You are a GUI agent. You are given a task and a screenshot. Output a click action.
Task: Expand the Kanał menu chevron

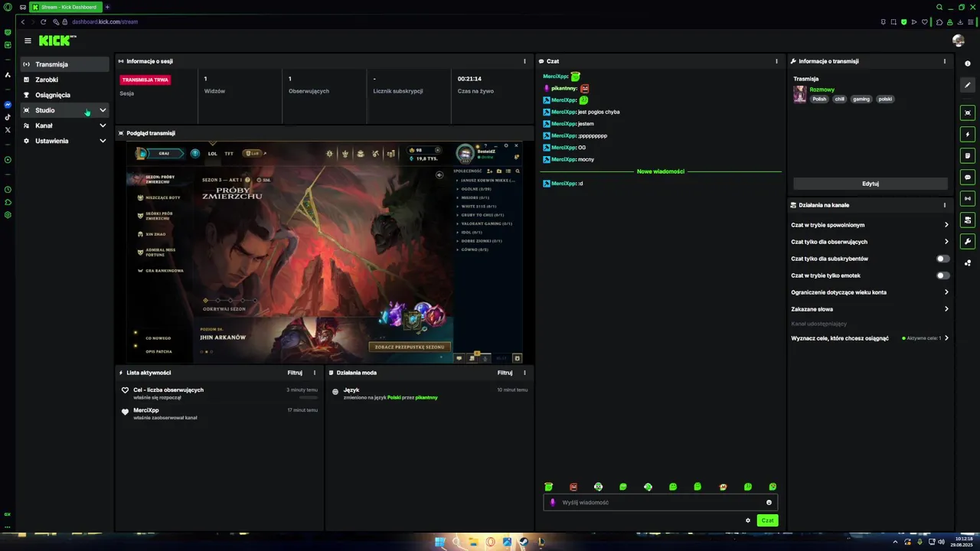pyautogui.click(x=103, y=126)
